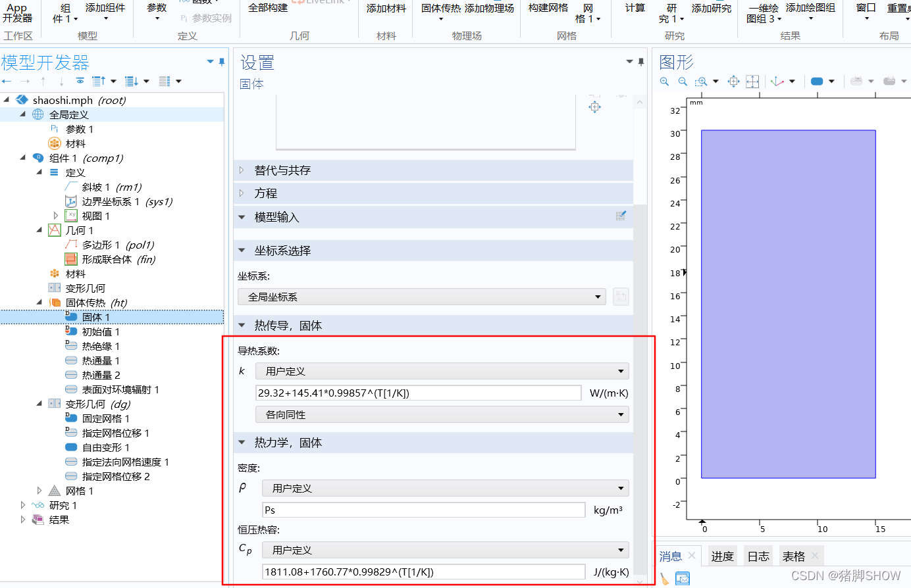Click the clear broom icon in Messages panel
The height and width of the screenshot is (588, 911).
tap(665, 579)
